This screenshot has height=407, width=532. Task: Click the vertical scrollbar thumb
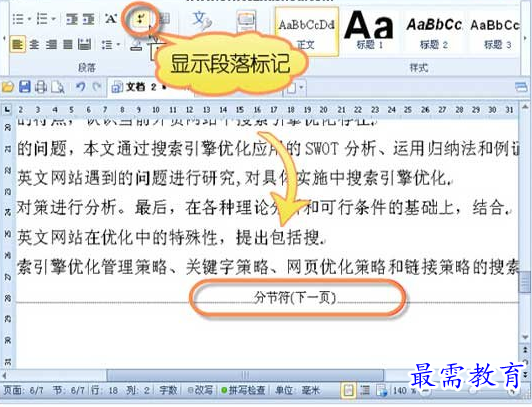[525, 282]
